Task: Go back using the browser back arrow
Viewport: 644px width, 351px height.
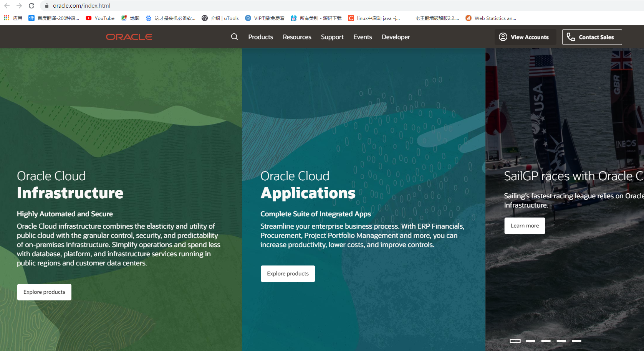Action: pyautogui.click(x=7, y=6)
